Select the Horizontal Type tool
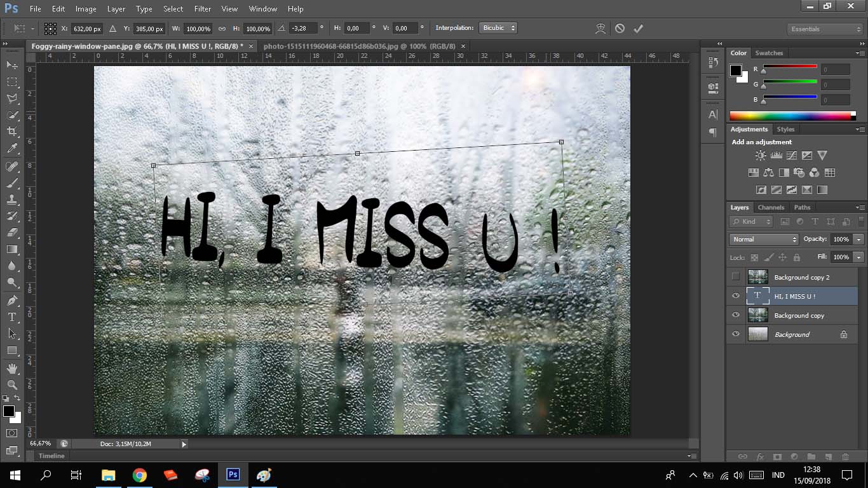868x488 pixels. click(12, 317)
